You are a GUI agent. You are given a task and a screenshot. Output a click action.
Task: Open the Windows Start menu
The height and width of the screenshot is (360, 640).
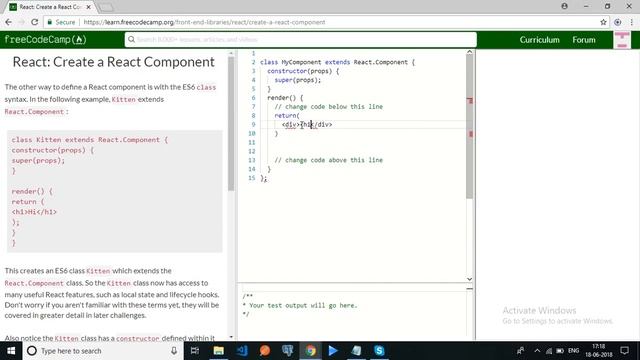coord(11,351)
